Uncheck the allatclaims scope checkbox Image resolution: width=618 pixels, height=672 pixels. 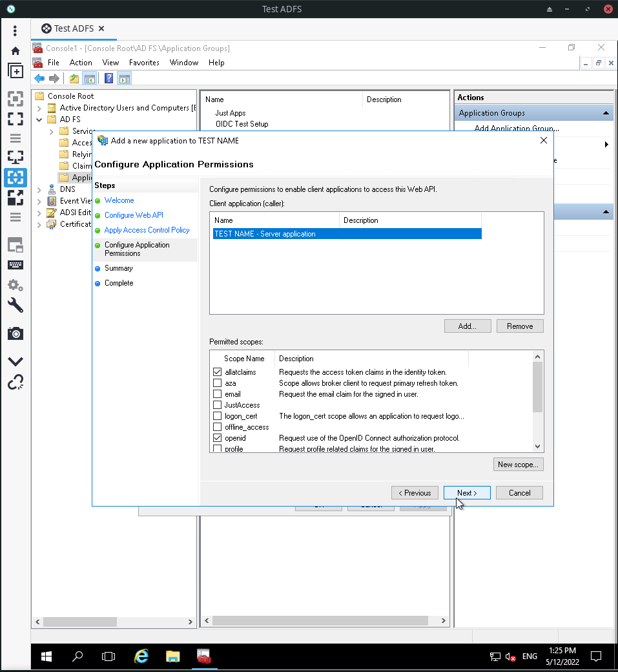[218, 372]
